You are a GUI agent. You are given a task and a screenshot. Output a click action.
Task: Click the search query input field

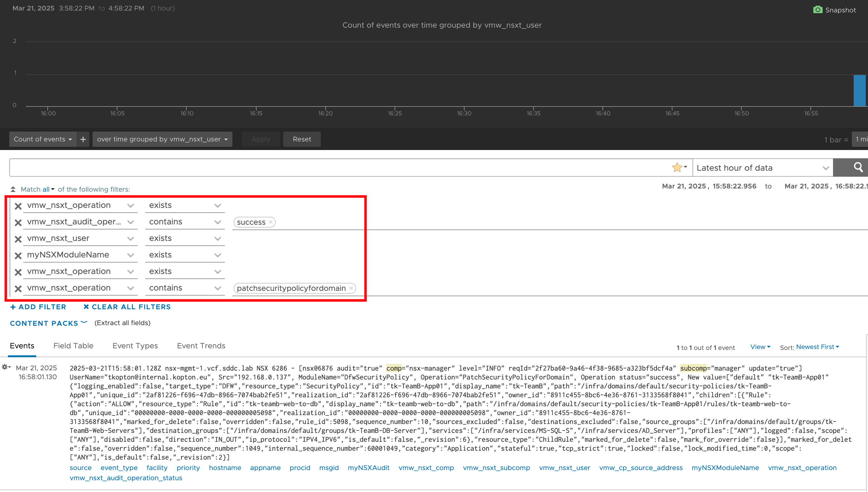(x=340, y=167)
